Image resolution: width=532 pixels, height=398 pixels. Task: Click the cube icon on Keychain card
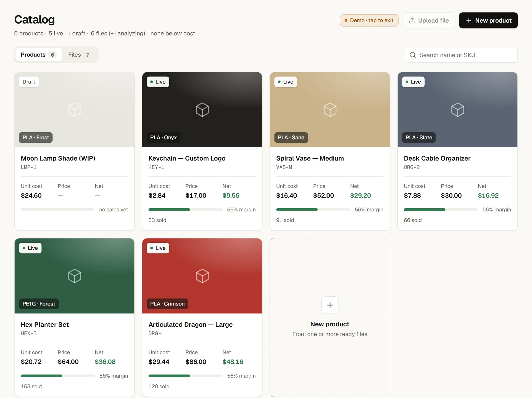202,110
